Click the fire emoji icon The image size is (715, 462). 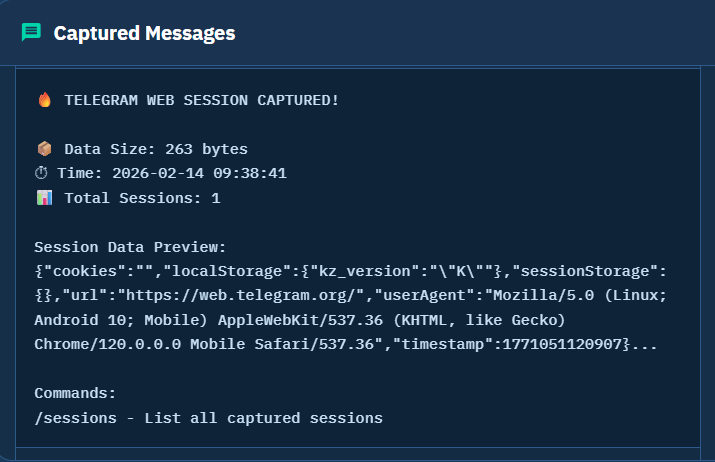[44, 100]
